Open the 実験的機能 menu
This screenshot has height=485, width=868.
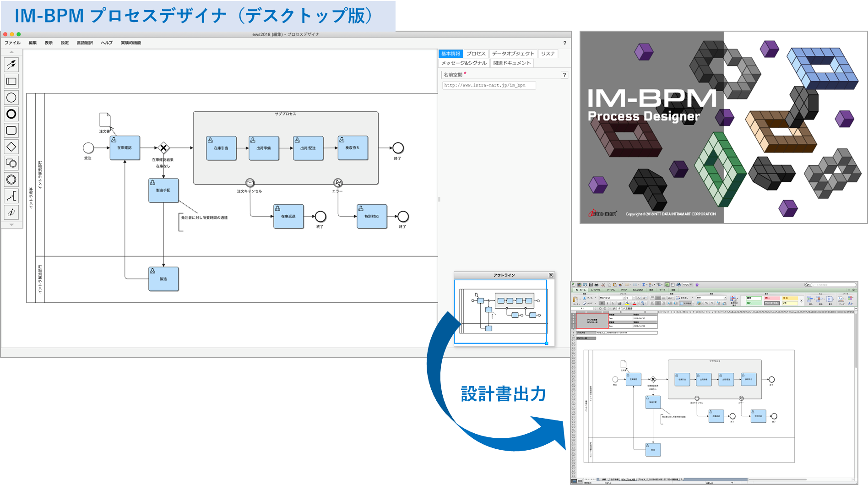pyautogui.click(x=131, y=43)
